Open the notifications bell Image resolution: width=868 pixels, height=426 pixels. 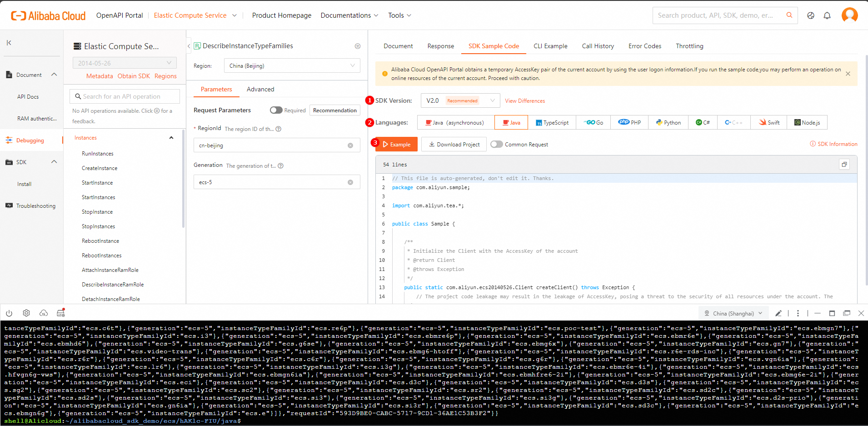[x=827, y=15]
